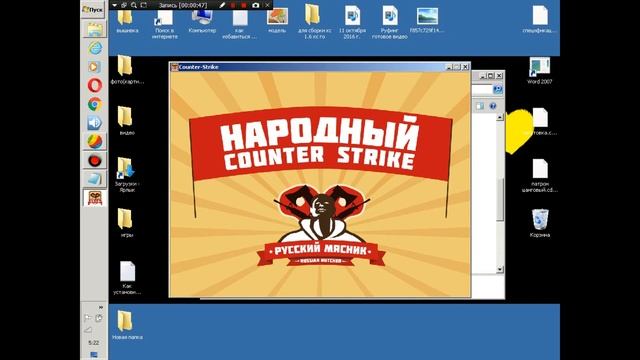Select the игры folder on desktop
640x360 pixels.
127,223
